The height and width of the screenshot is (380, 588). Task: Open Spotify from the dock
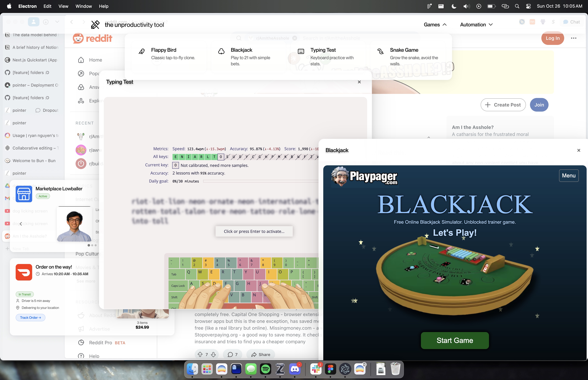click(x=265, y=369)
